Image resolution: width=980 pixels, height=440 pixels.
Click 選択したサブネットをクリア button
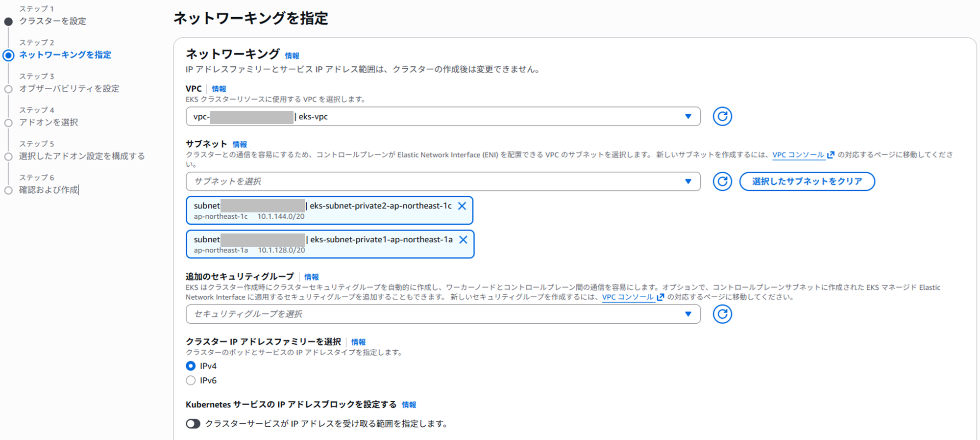[807, 181]
